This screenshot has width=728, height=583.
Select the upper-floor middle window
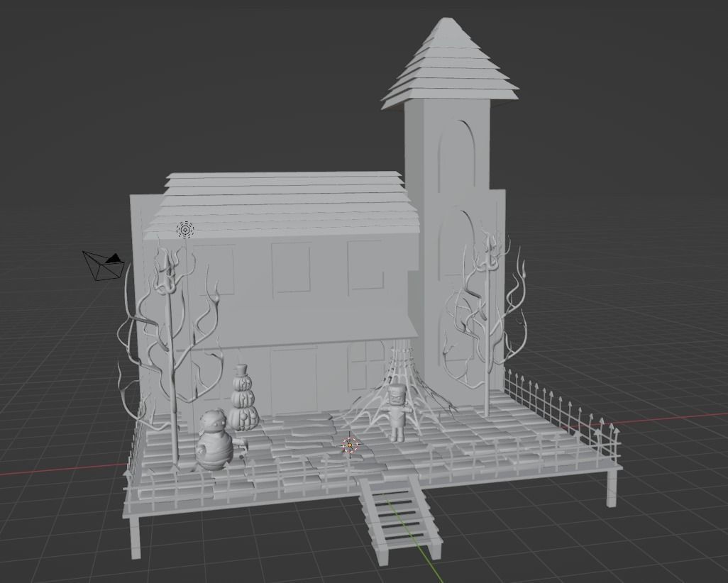click(x=291, y=268)
